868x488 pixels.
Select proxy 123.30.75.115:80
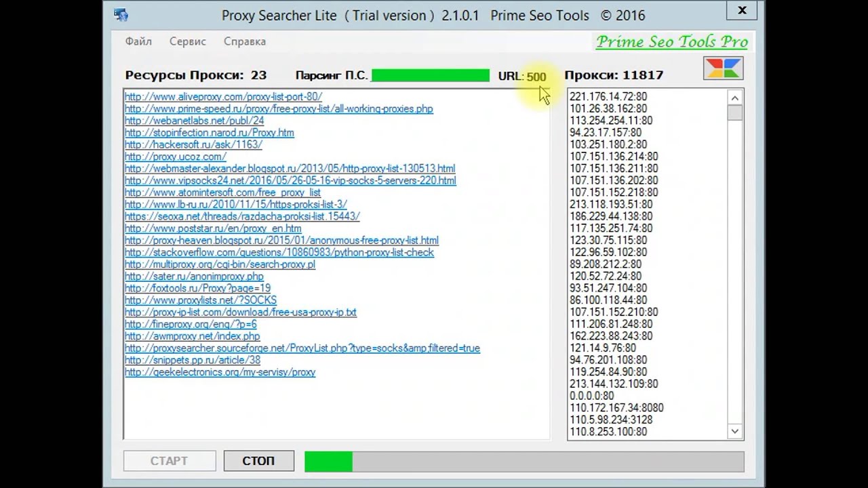(608, 241)
